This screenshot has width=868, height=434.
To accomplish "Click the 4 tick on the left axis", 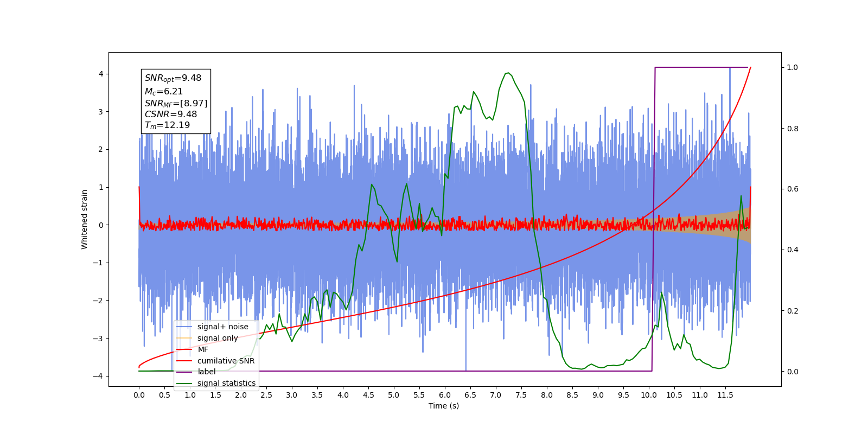I will (x=101, y=74).
